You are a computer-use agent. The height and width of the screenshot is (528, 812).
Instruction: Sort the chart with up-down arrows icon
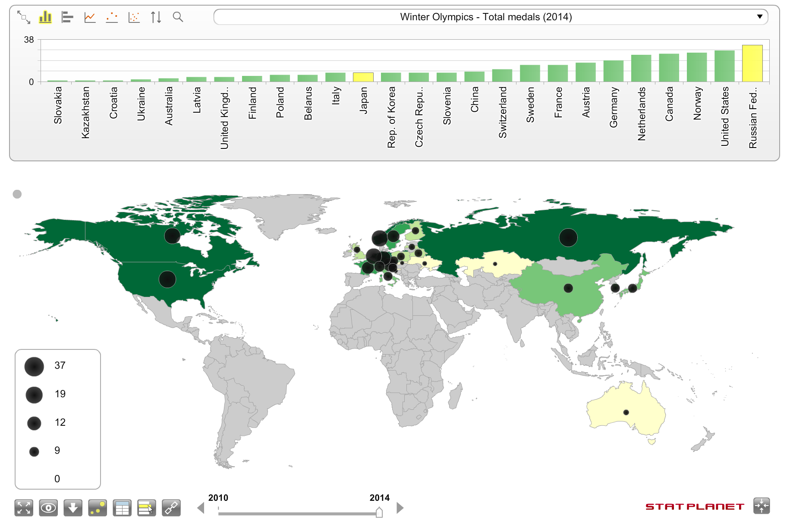[x=156, y=17]
